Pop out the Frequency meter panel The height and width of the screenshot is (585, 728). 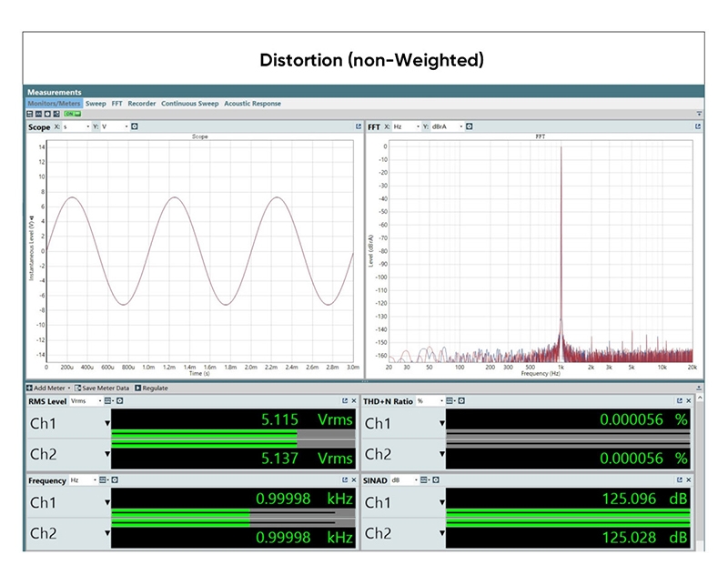(345, 479)
